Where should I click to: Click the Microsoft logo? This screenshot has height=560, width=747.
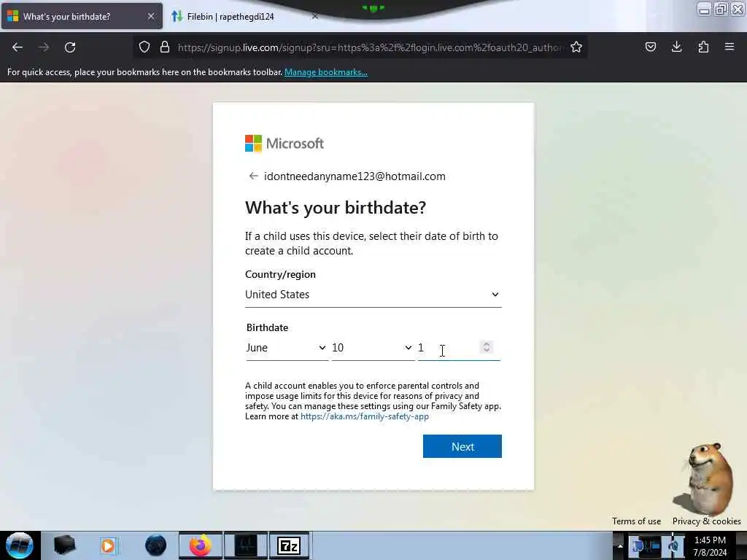coord(285,144)
